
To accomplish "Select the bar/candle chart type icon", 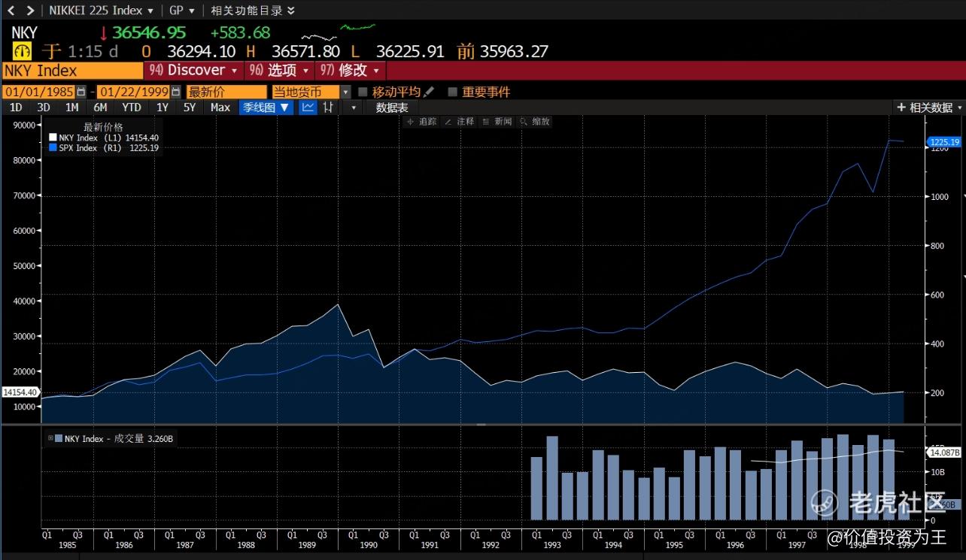I will (x=328, y=107).
